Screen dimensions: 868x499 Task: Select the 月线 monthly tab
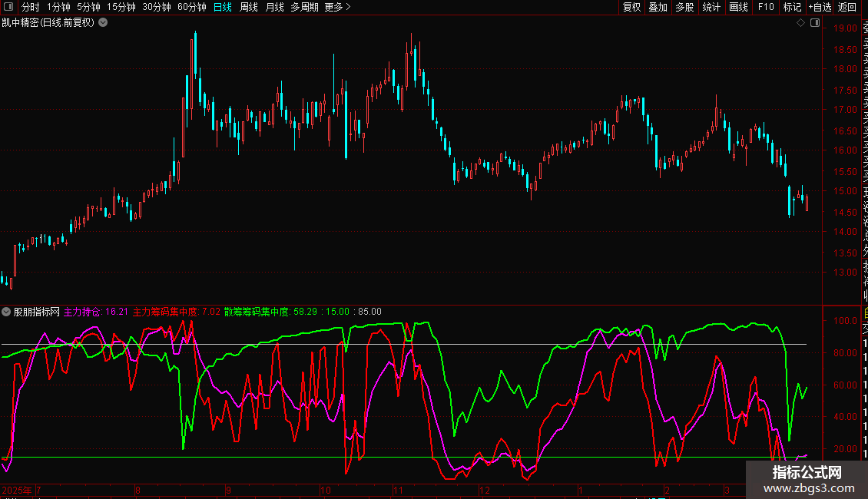pyautogui.click(x=274, y=7)
